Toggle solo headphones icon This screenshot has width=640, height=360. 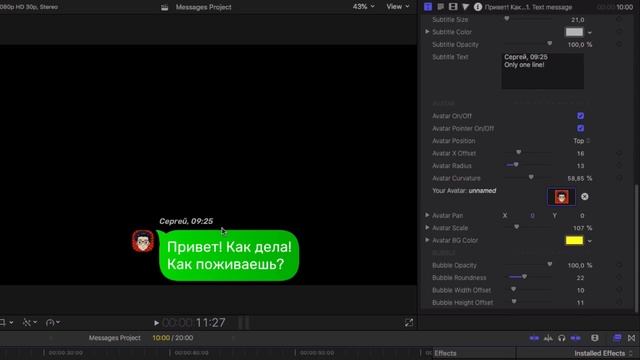coord(562,338)
